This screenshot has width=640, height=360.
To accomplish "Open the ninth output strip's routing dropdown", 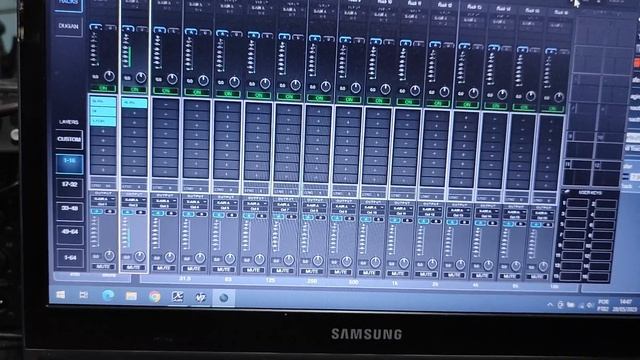I will pos(343,207).
